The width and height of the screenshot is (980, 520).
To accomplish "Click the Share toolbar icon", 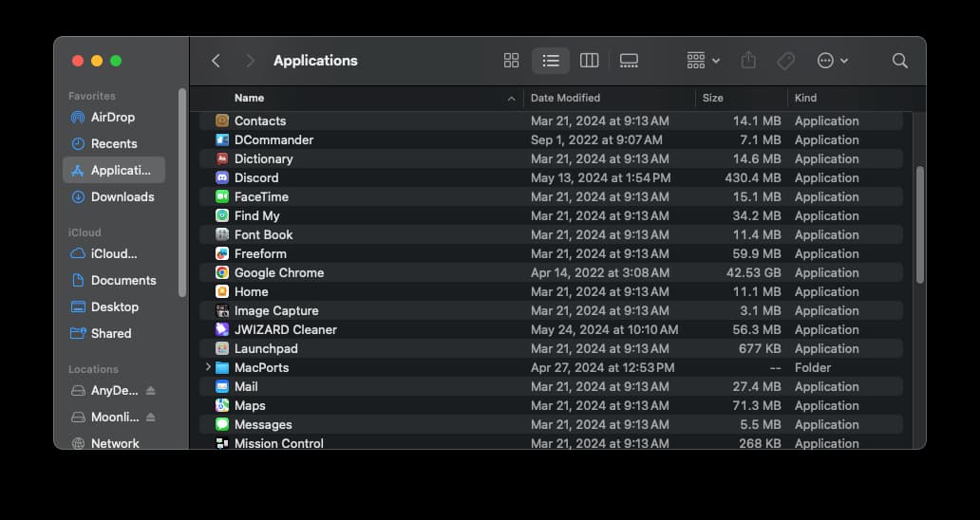I will [x=748, y=61].
